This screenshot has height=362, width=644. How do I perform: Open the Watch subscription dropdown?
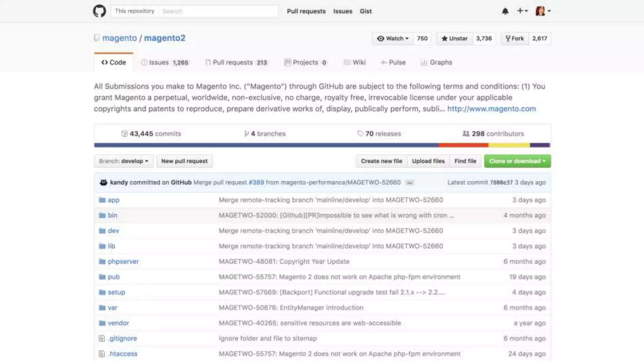393,39
